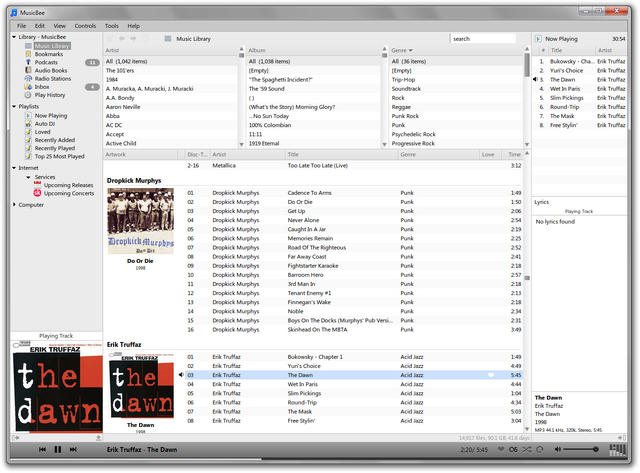Open the Edit menu
The image size is (640, 473).
pyautogui.click(x=40, y=26)
